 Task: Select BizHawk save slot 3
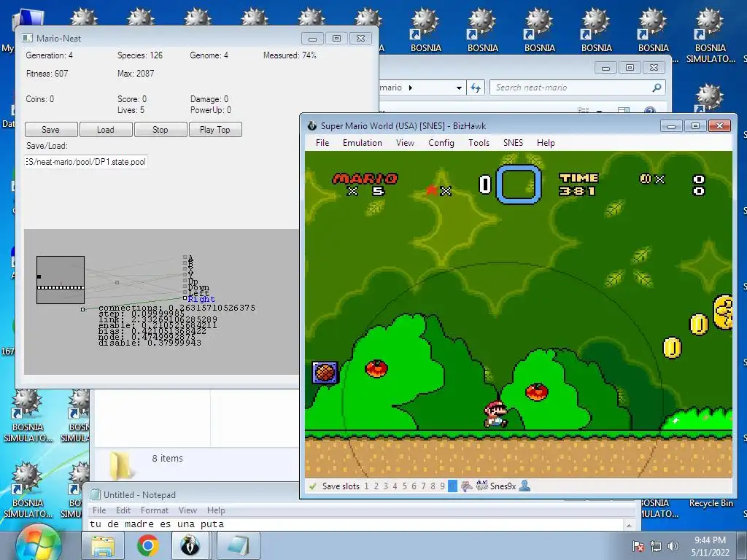point(385,486)
